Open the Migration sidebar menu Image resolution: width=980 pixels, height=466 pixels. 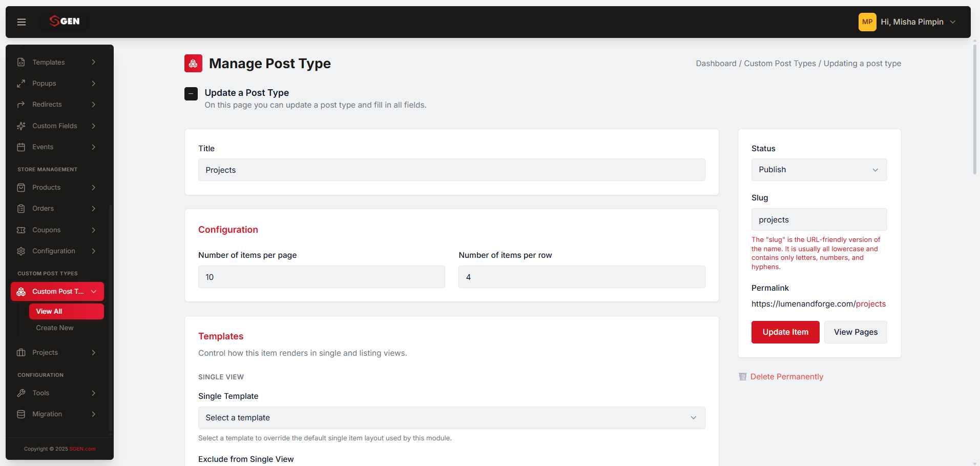pyautogui.click(x=57, y=414)
